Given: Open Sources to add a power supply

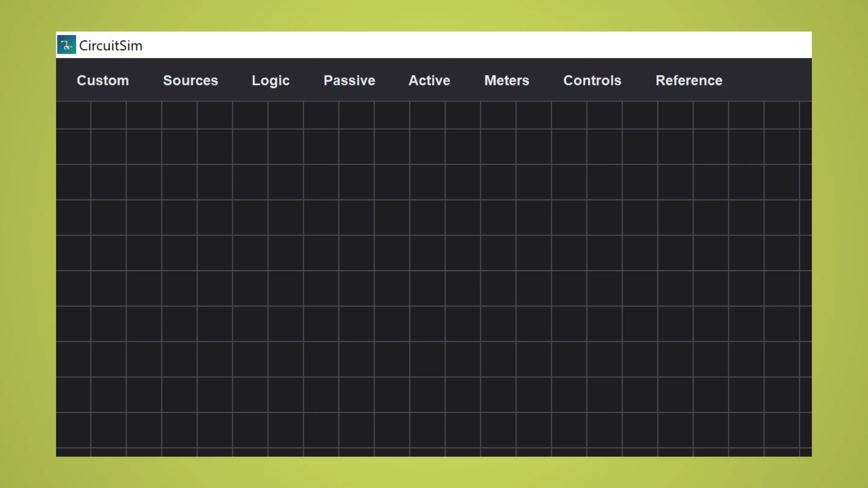Looking at the screenshot, I should (190, 80).
